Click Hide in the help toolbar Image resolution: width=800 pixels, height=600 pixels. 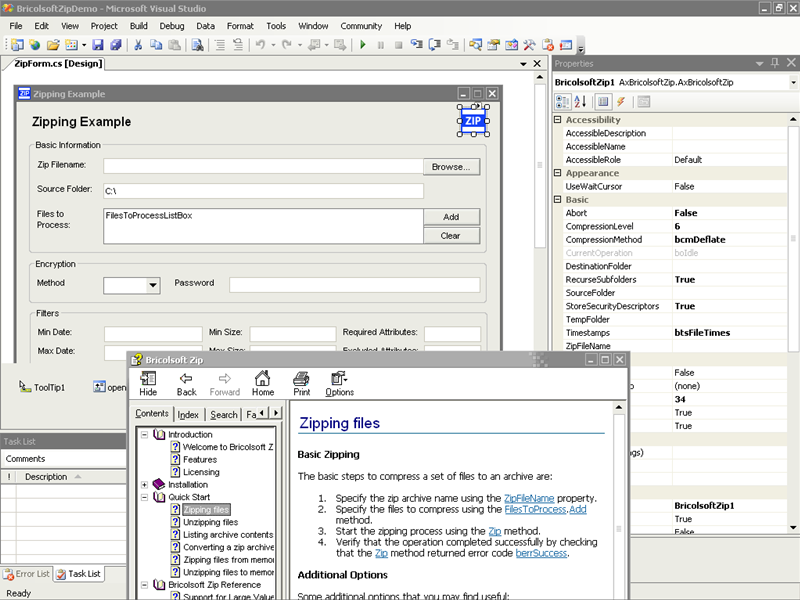(x=148, y=384)
